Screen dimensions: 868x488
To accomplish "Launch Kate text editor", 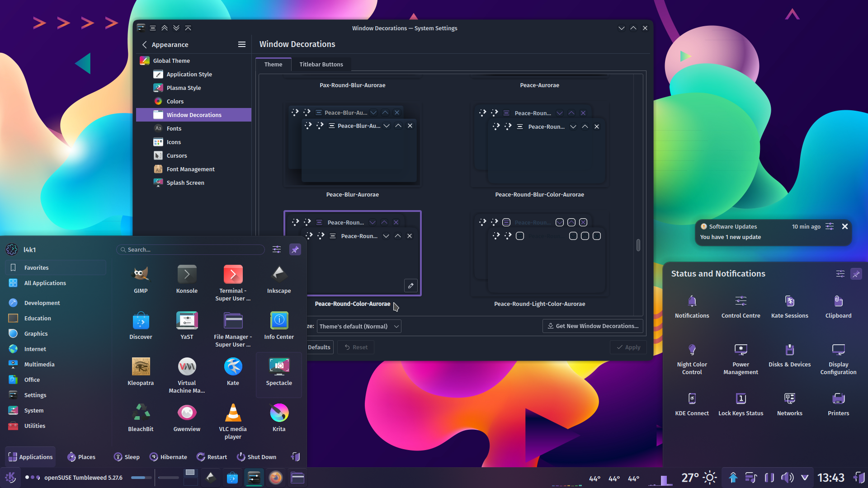I will [233, 372].
